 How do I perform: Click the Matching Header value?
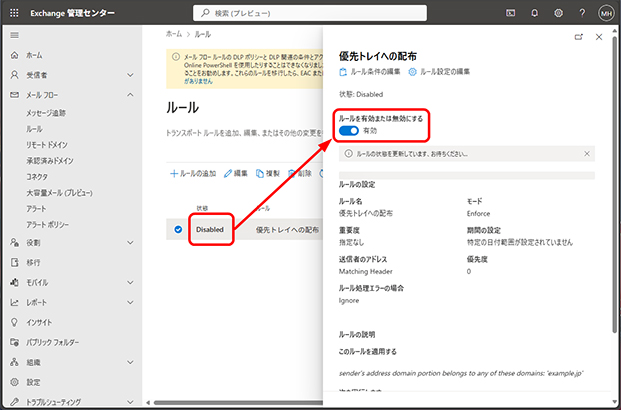coord(366,271)
